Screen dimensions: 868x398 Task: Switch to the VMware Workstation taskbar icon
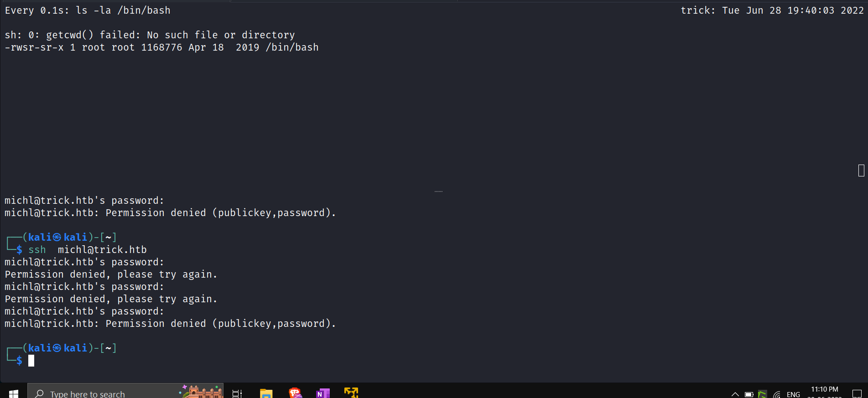click(x=351, y=393)
